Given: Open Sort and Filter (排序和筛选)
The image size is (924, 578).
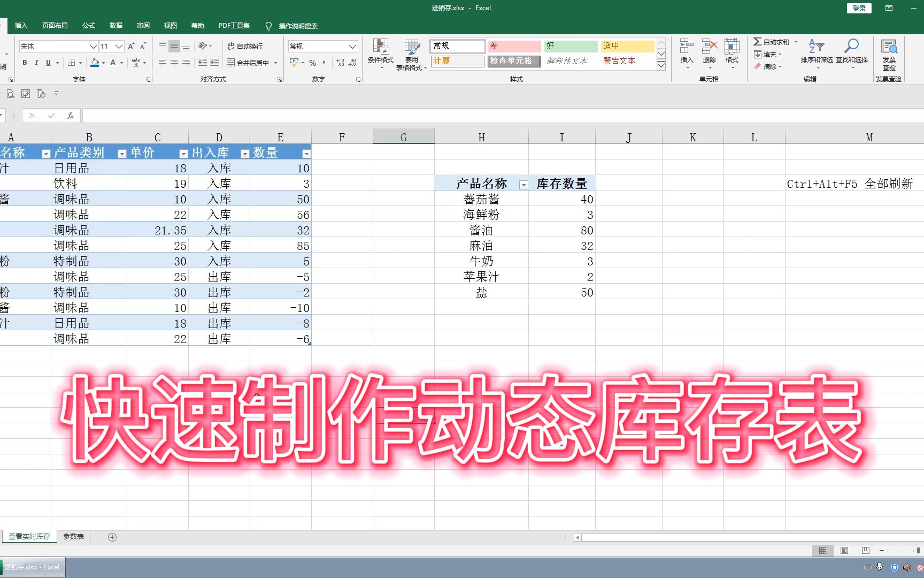Looking at the screenshot, I should (x=817, y=54).
